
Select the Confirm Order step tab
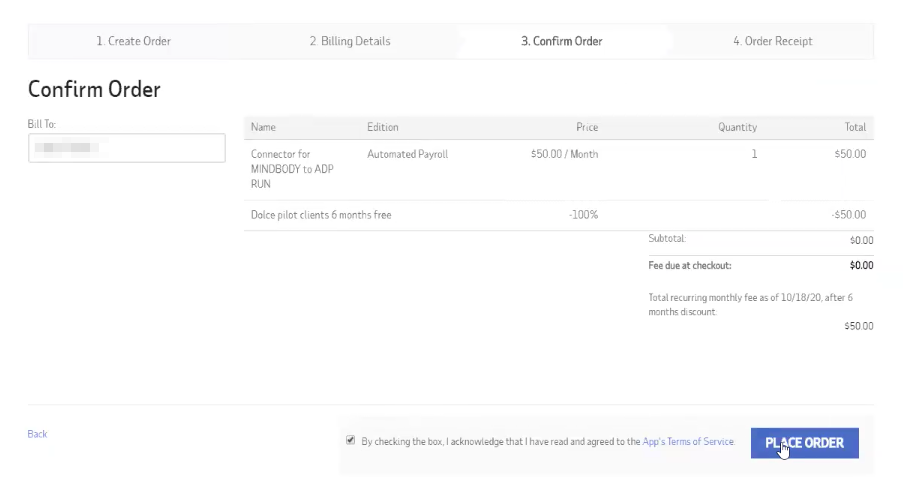[561, 41]
